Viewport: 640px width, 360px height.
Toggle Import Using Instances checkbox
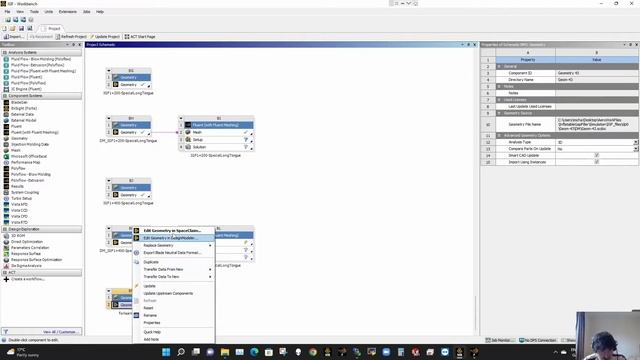(x=596, y=162)
